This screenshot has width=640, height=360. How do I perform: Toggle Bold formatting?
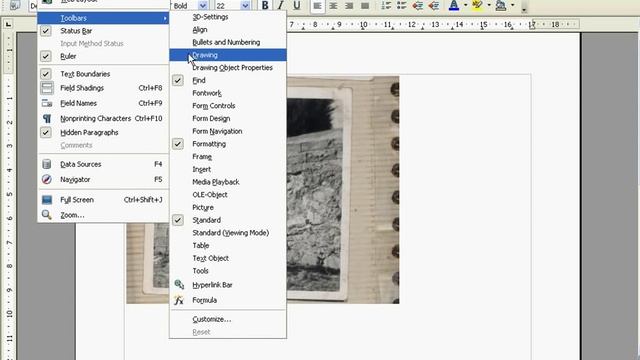pos(265,6)
